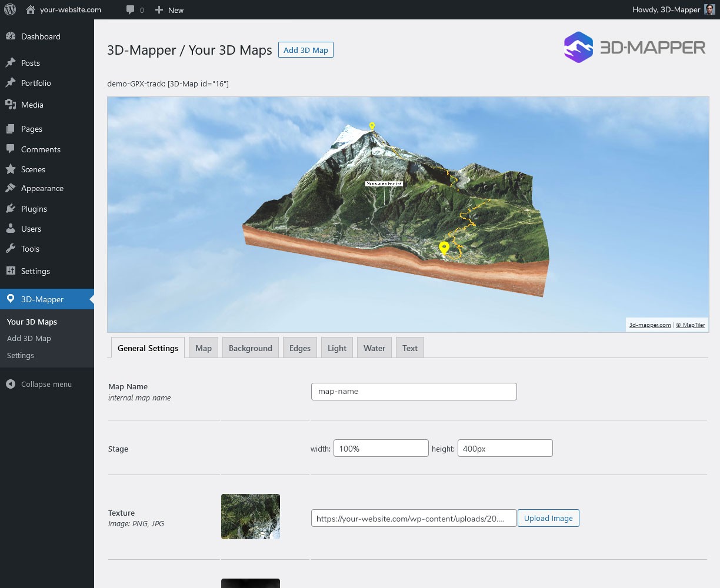Open the your-website.com link in the admin bar

click(x=71, y=9)
